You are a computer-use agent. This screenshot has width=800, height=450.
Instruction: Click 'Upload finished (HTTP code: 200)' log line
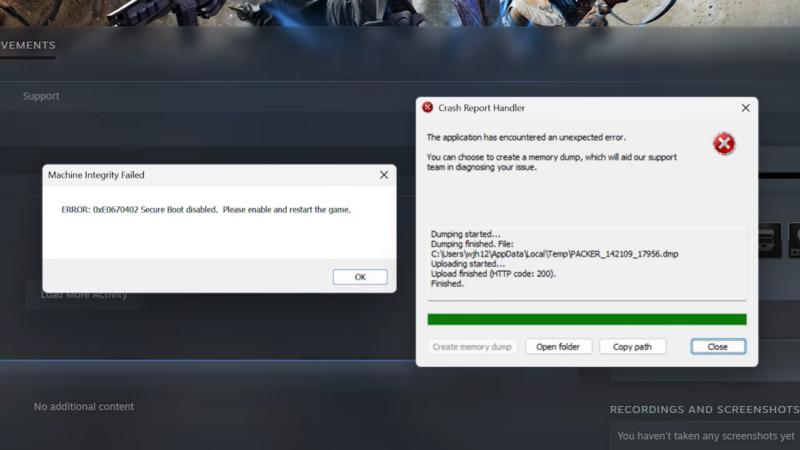pyautogui.click(x=493, y=273)
